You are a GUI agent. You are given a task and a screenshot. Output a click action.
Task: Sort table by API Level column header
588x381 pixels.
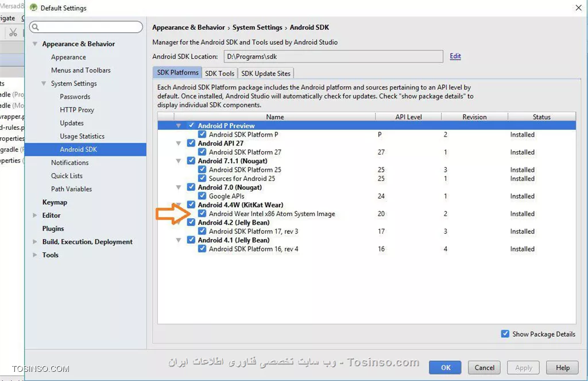[x=408, y=117]
